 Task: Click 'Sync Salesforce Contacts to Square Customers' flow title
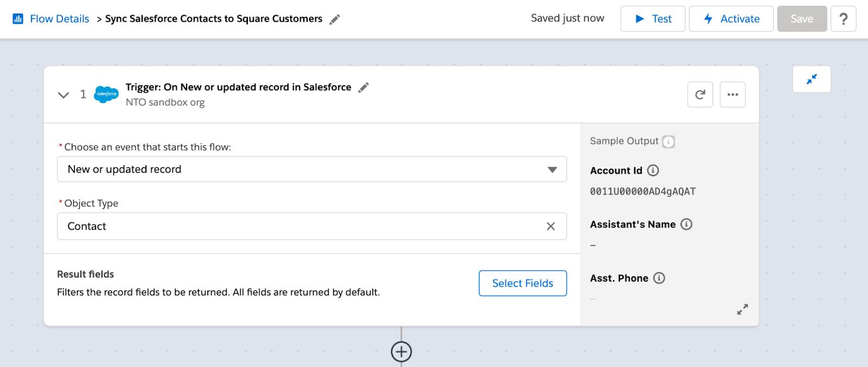point(214,18)
